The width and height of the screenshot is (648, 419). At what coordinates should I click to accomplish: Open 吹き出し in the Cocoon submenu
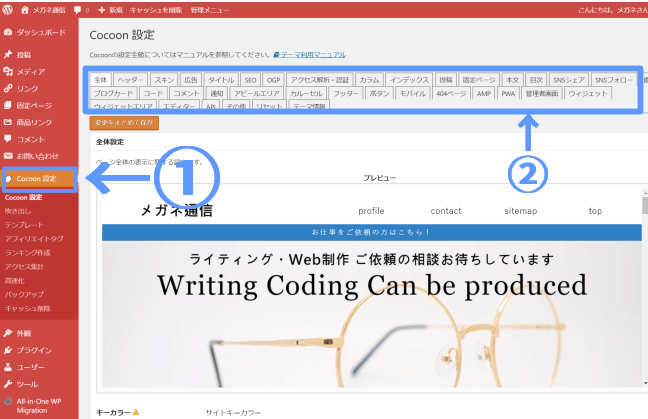coord(18,211)
